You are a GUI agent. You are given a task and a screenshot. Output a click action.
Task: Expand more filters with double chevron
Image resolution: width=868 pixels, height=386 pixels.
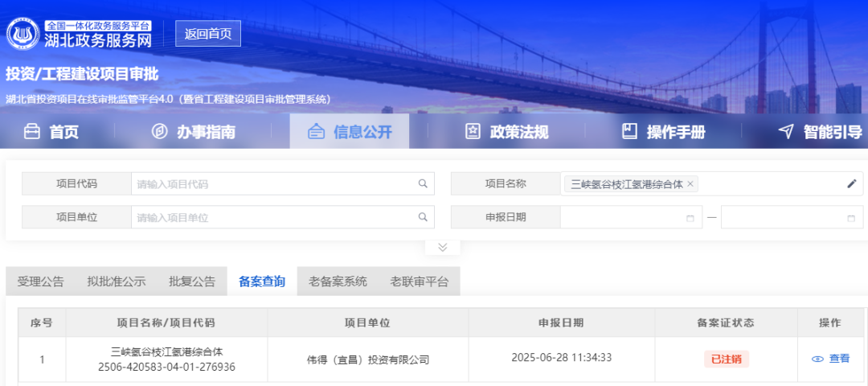pos(442,248)
